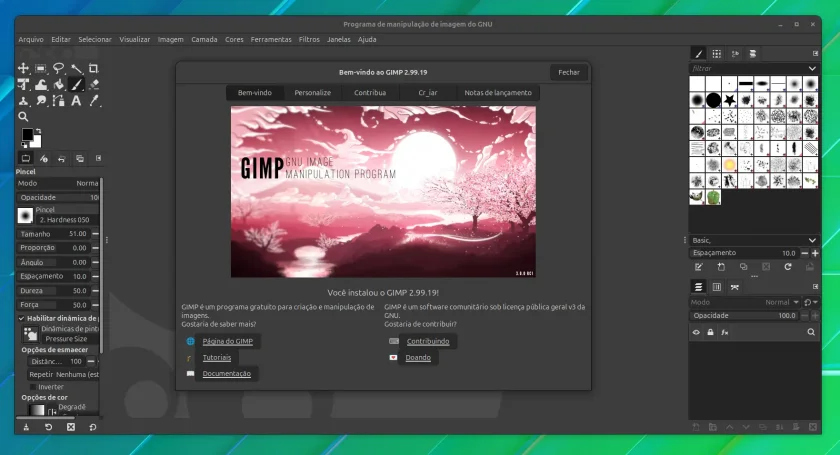
Task: Expand the Basic tag dropdown
Action: pyautogui.click(x=812, y=240)
